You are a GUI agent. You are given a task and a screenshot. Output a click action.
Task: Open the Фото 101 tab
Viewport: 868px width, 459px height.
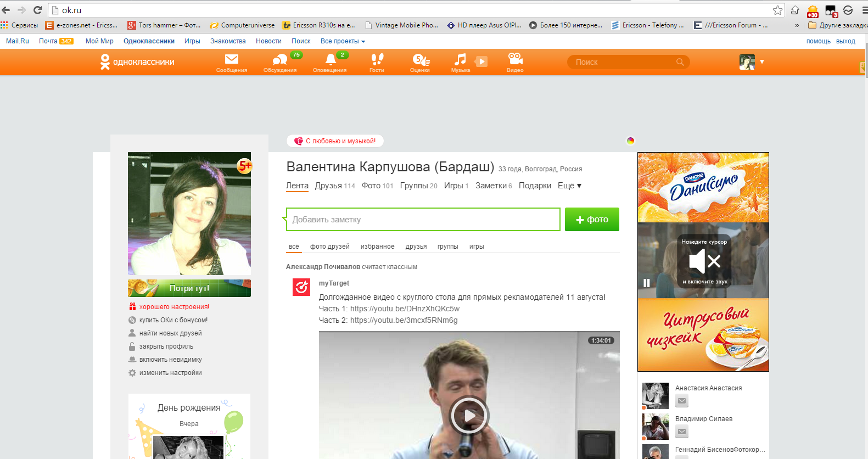coord(377,186)
